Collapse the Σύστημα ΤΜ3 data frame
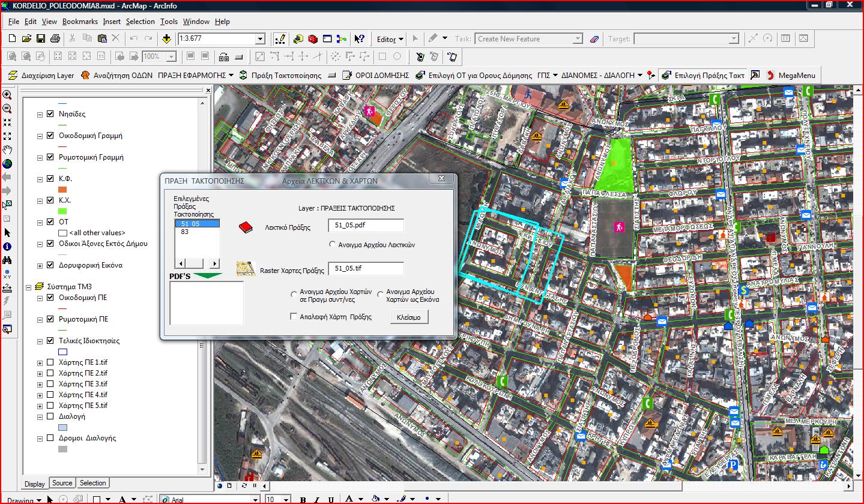The height and width of the screenshot is (504, 864). tap(28, 287)
